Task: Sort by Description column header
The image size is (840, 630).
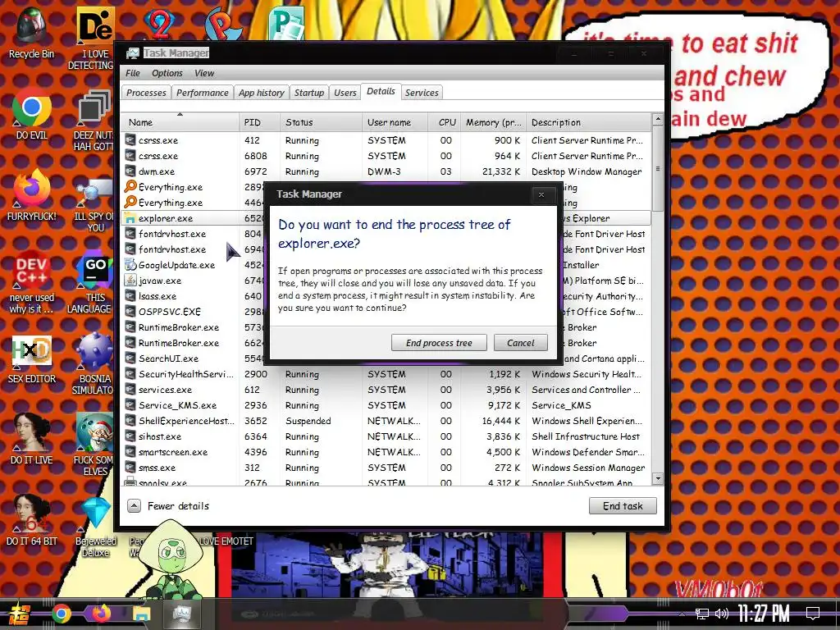Action: (x=588, y=122)
